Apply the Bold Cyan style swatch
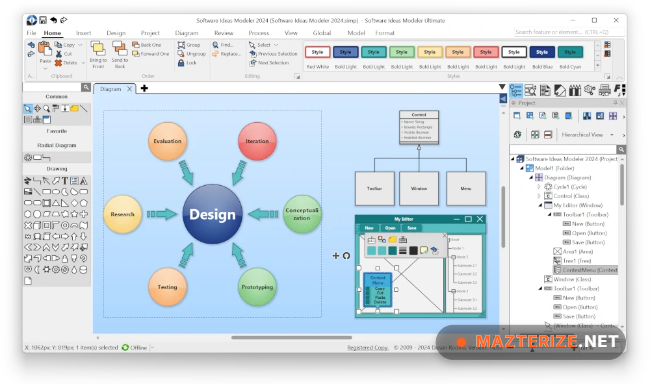 pyautogui.click(x=570, y=52)
